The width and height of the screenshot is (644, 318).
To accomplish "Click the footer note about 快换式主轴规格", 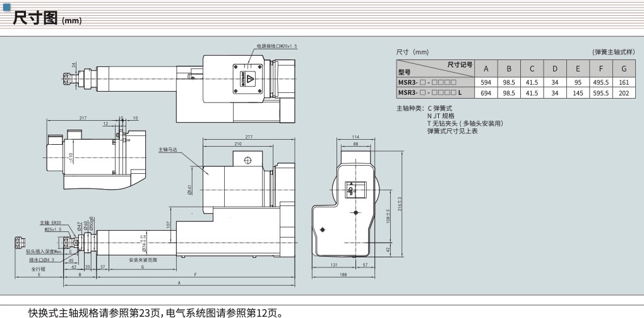I will coord(156,313).
